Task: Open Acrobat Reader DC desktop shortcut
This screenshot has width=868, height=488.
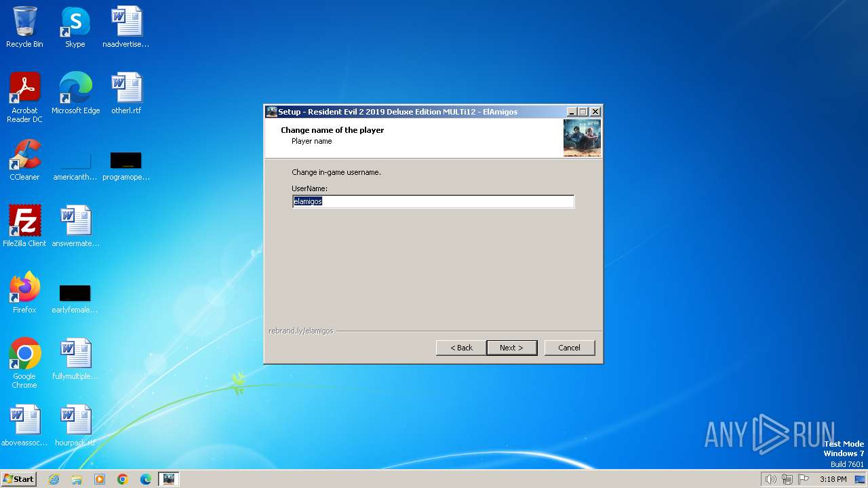Action: coord(24,98)
